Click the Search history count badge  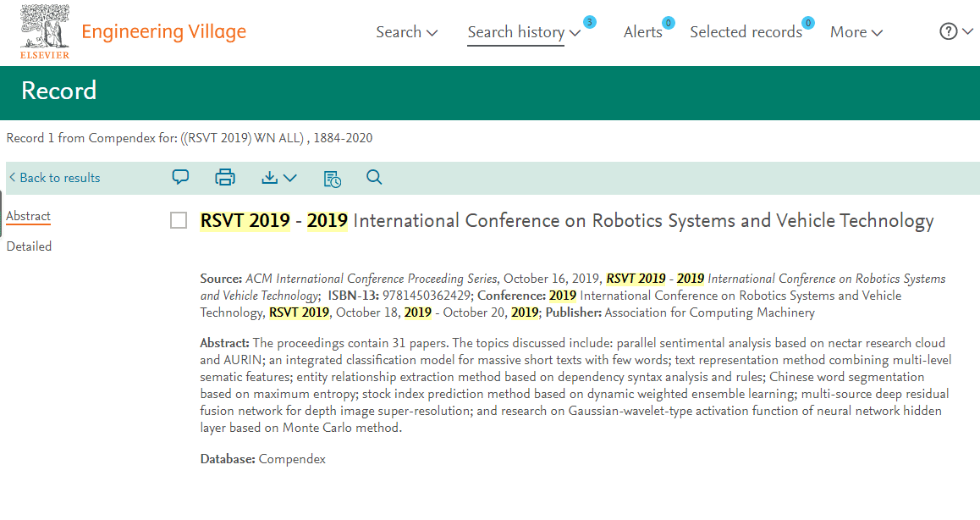coord(589,22)
